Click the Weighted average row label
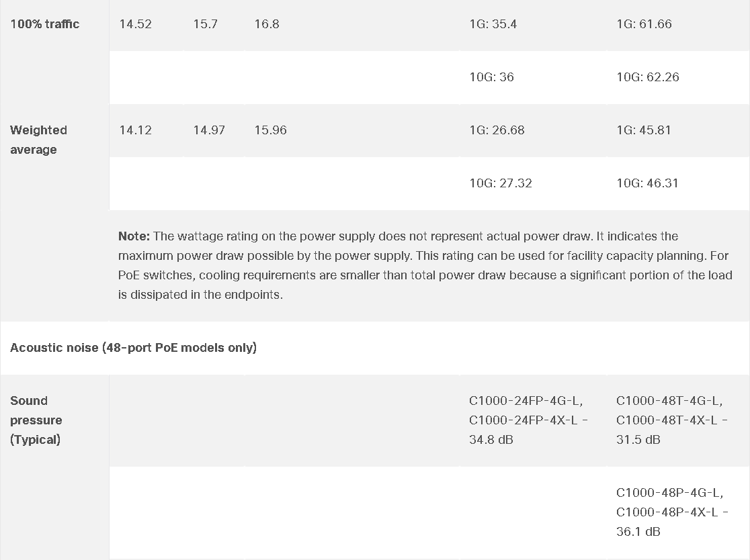This screenshot has width=750, height=560. [38, 140]
